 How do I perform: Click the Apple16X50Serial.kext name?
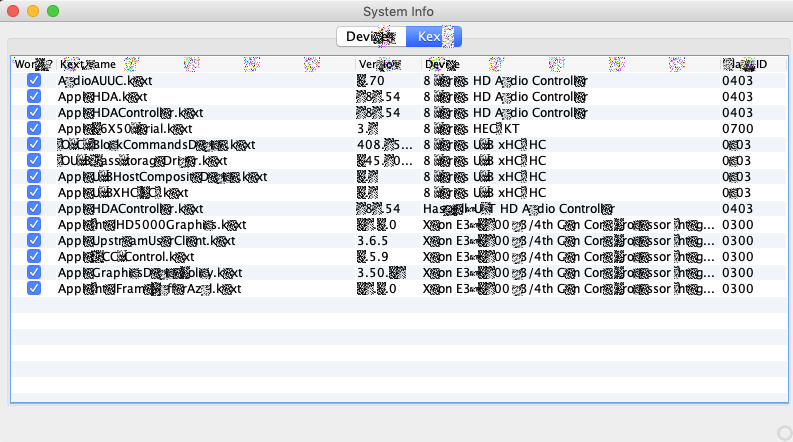(x=125, y=129)
